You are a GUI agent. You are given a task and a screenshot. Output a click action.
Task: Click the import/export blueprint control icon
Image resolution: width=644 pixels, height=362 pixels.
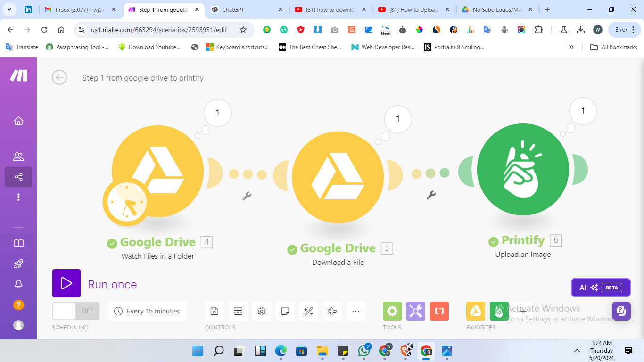[238, 311]
